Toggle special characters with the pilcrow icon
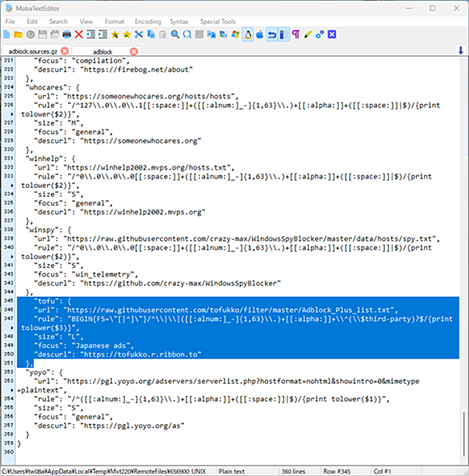The image size is (469, 476). point(296,34)
